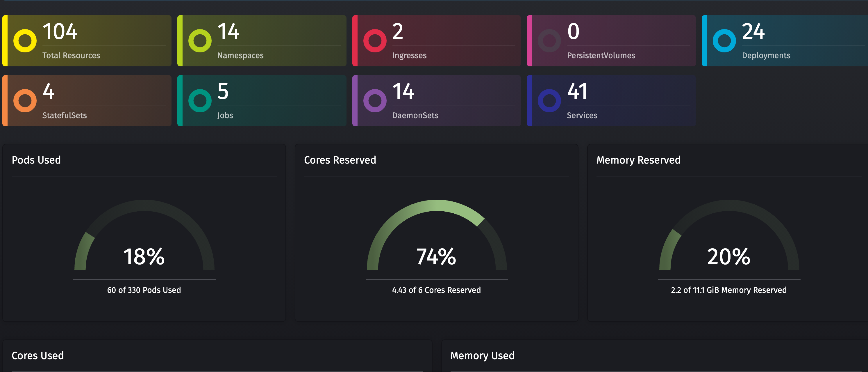Click the Cores Used section header
This screenshot has width=868, height=372.
(38, 355)
